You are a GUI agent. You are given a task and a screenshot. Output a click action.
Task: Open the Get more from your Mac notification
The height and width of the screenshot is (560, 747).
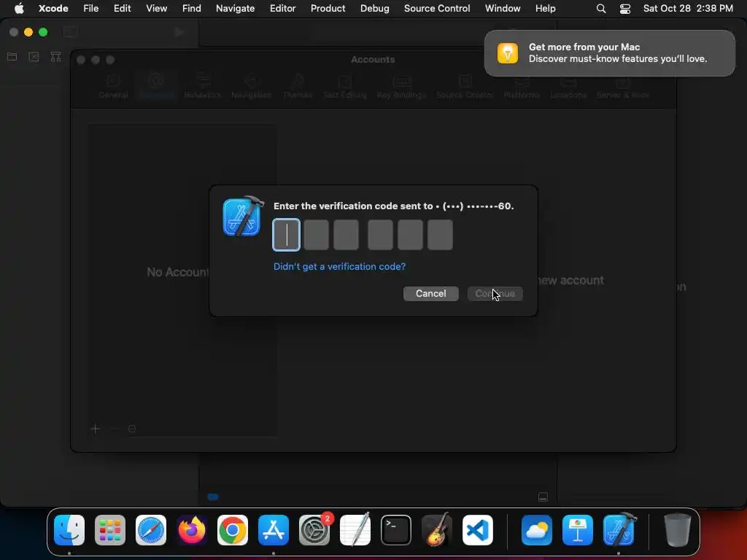point(610,52)
